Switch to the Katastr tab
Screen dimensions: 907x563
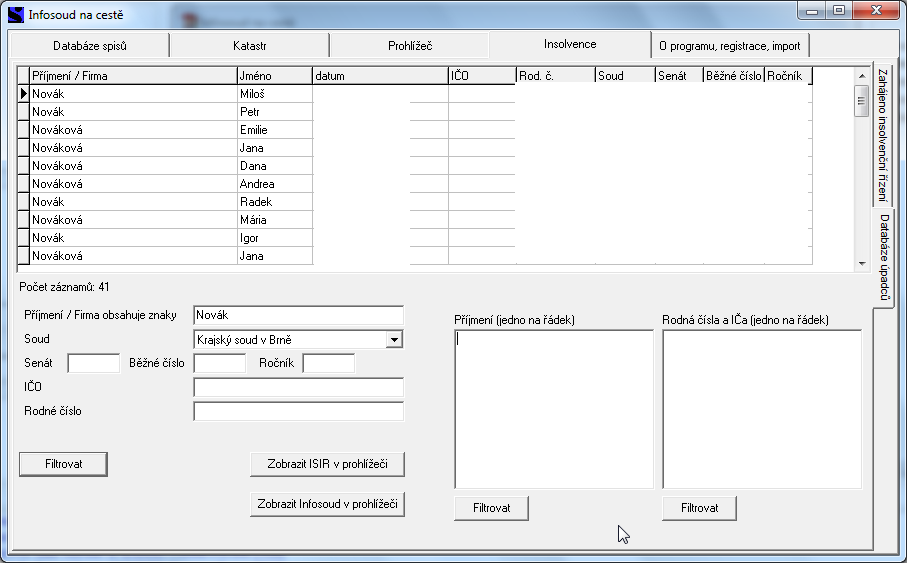coord(249,46)
